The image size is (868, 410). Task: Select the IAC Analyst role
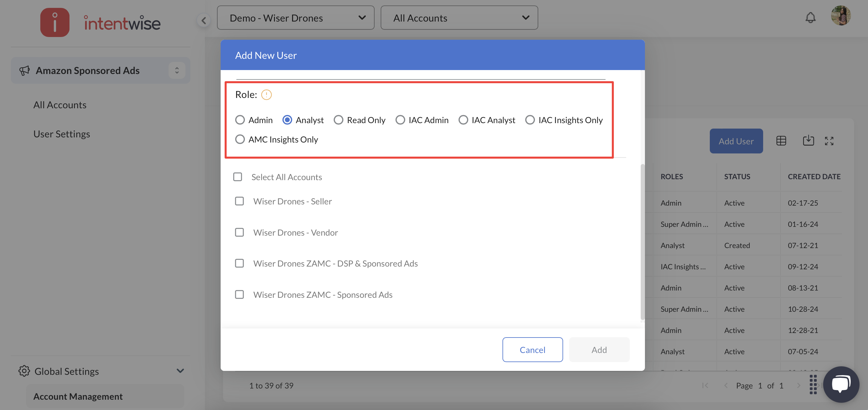463,120
